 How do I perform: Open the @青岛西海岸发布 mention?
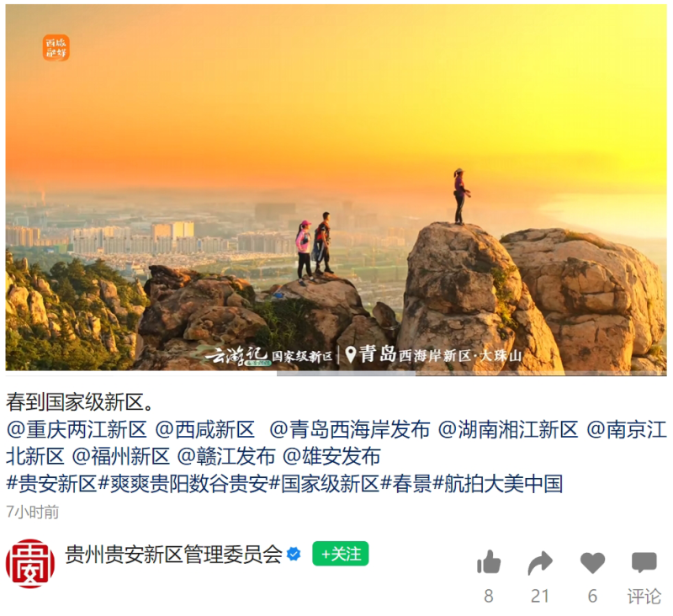click(349, 429)
